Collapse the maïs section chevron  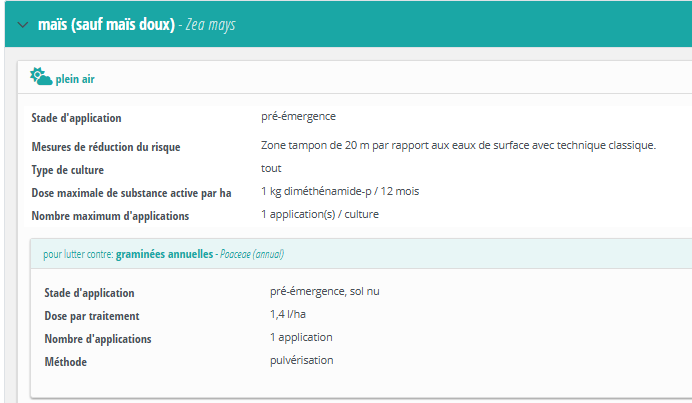click(22, 24)
